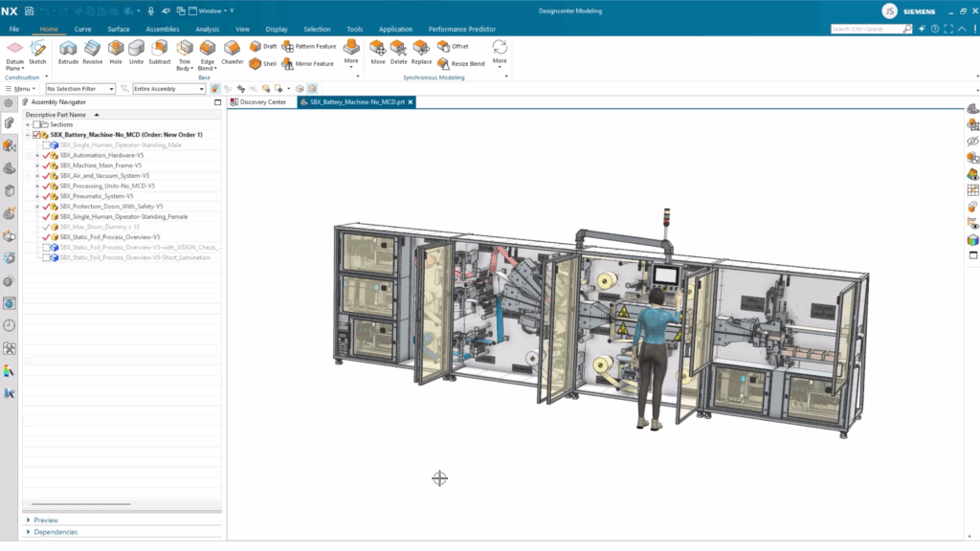Enable the Sections folder checkbox
Image resolution: width=980 pixels, height=551 pixels.
38,124
